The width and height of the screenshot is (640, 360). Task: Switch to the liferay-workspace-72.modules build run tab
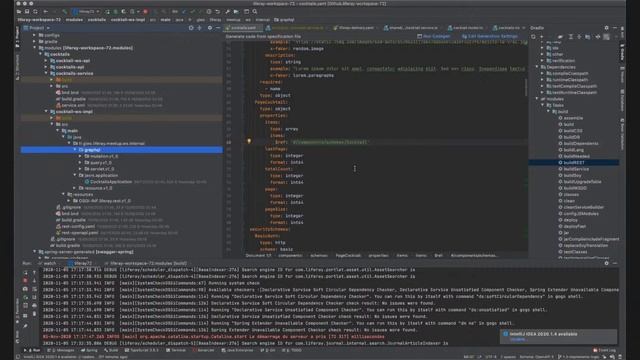click(145, 263)
